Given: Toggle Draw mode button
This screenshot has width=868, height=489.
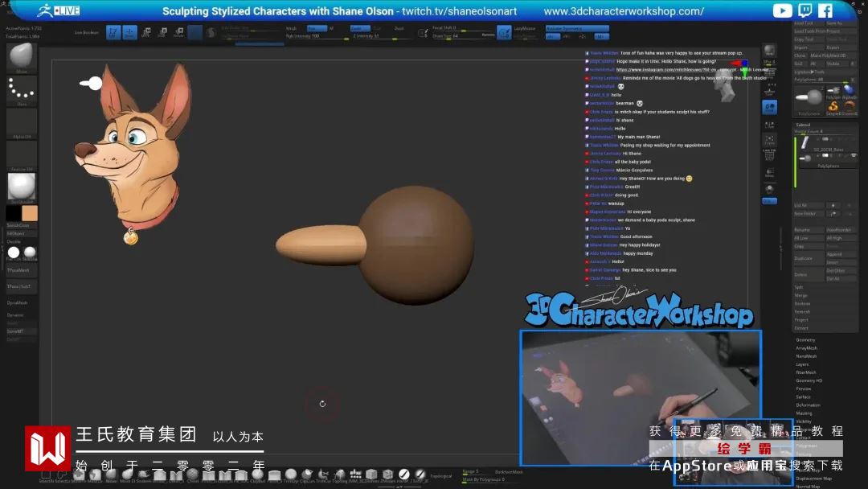Looking at the screenshot, I should tap(129, 33).
